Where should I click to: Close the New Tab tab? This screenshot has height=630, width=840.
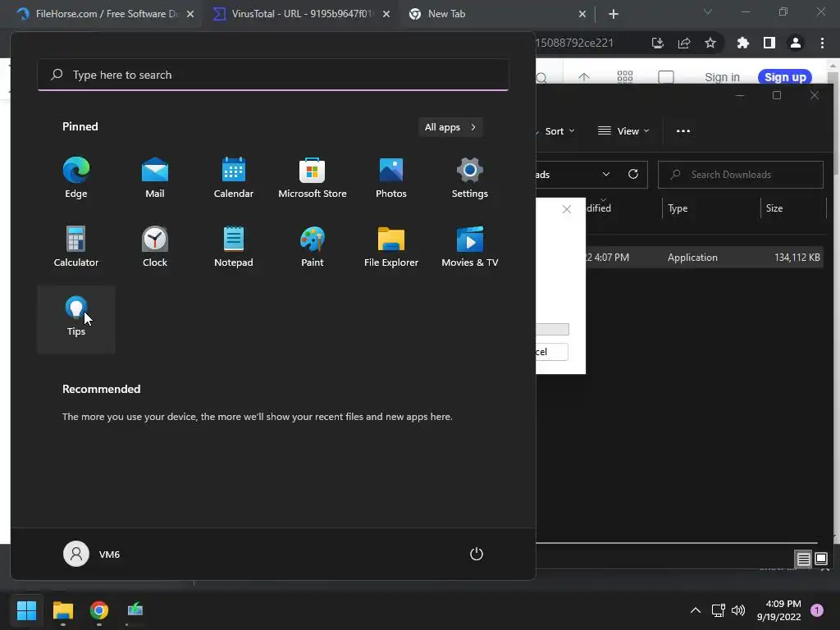[x=582, y=14]
